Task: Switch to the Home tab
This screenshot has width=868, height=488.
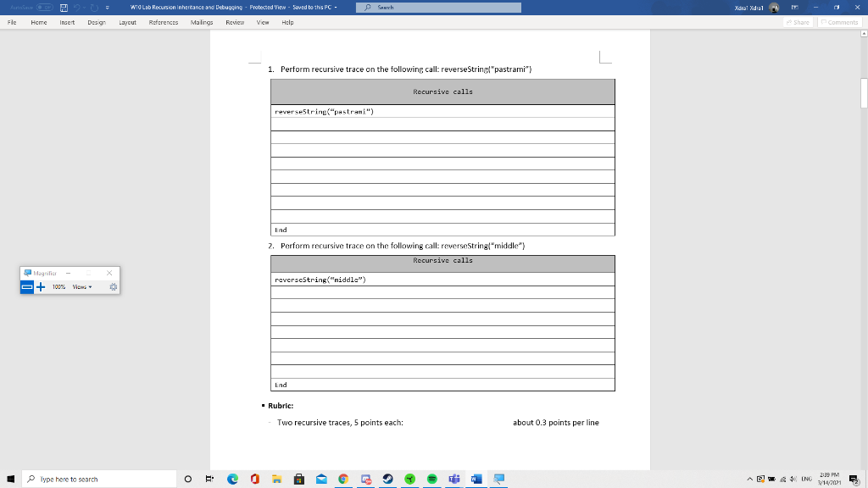Action: (39, 23)
